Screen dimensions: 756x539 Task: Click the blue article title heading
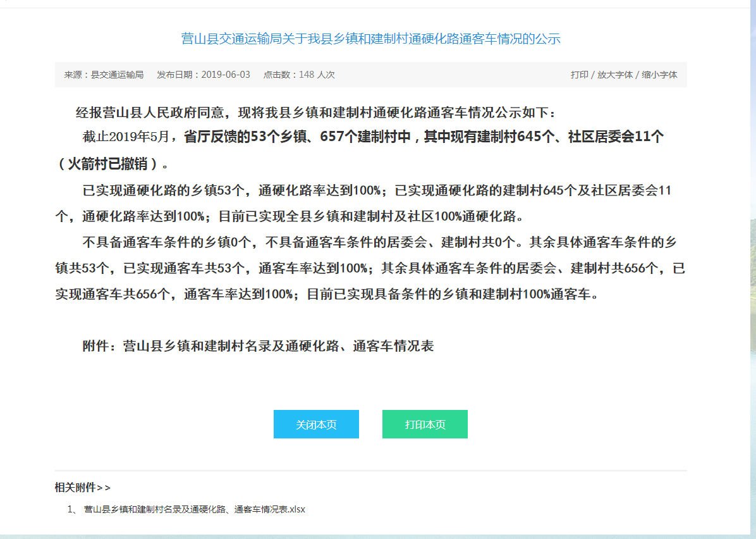[x=370, y=39]
